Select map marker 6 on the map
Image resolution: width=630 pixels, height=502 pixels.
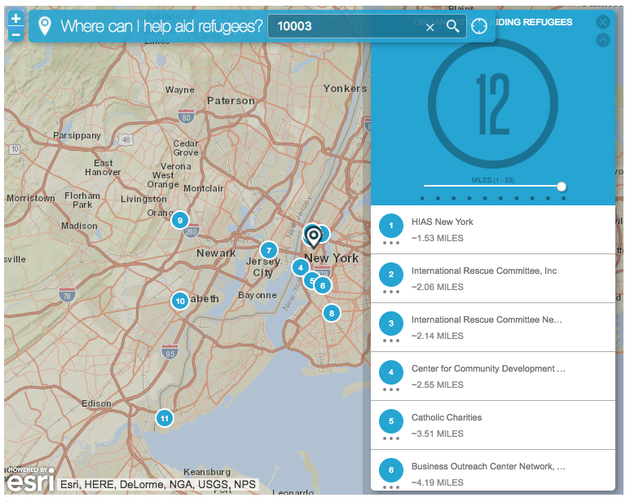tap(323, 286)
